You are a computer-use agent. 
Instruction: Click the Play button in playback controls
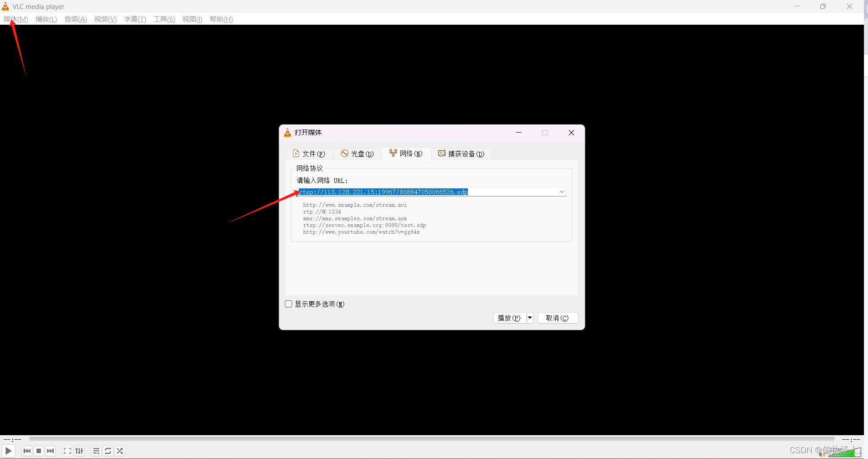coord(8,451)
